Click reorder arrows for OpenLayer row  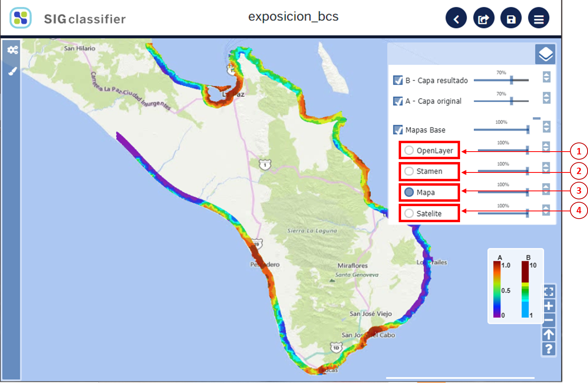point(546,147)
